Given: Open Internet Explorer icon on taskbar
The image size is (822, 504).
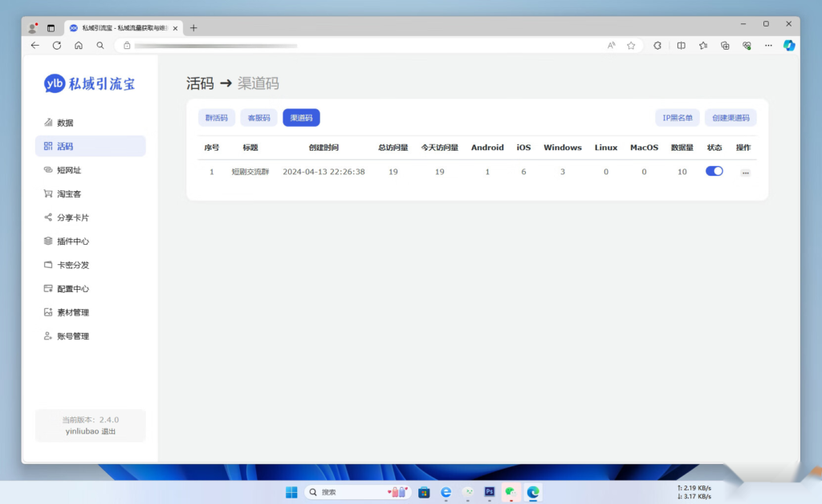Looking at the screenshot, I should coord(446,492).
